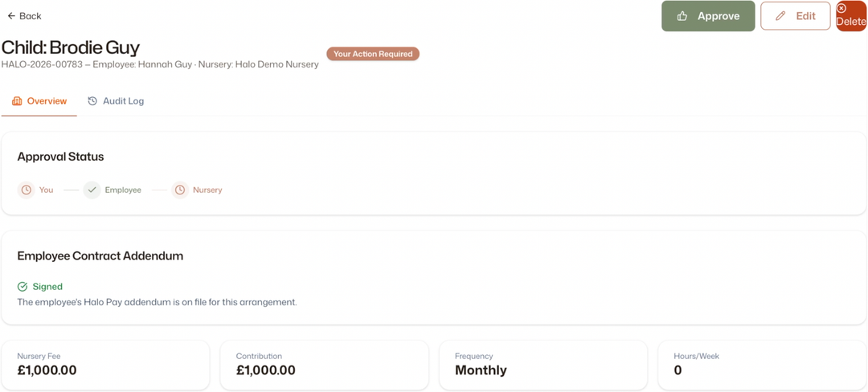
Task: Select the HALO-2026-00783 reference line
Action: [160, 64]
